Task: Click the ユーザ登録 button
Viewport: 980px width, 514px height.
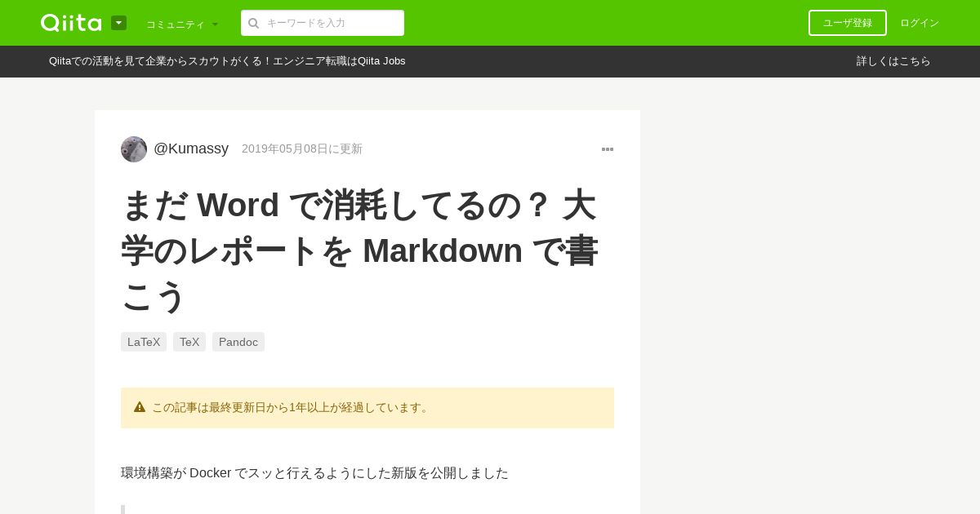Action: (848, 23)
